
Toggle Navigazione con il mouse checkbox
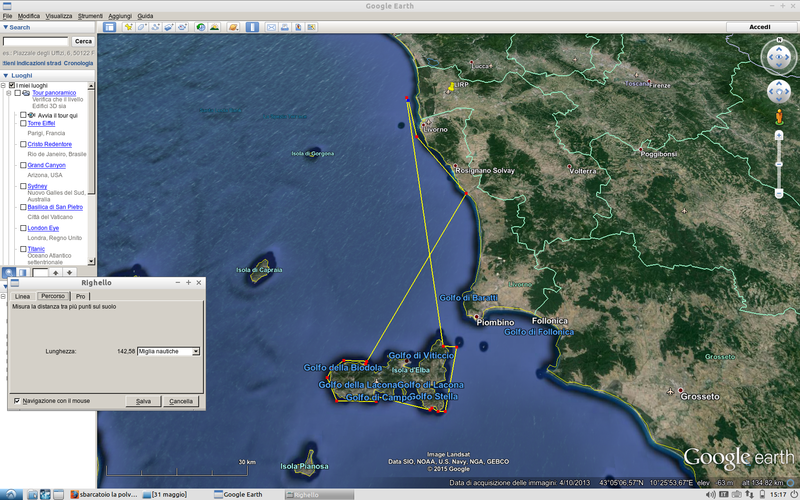click(17, 401)
